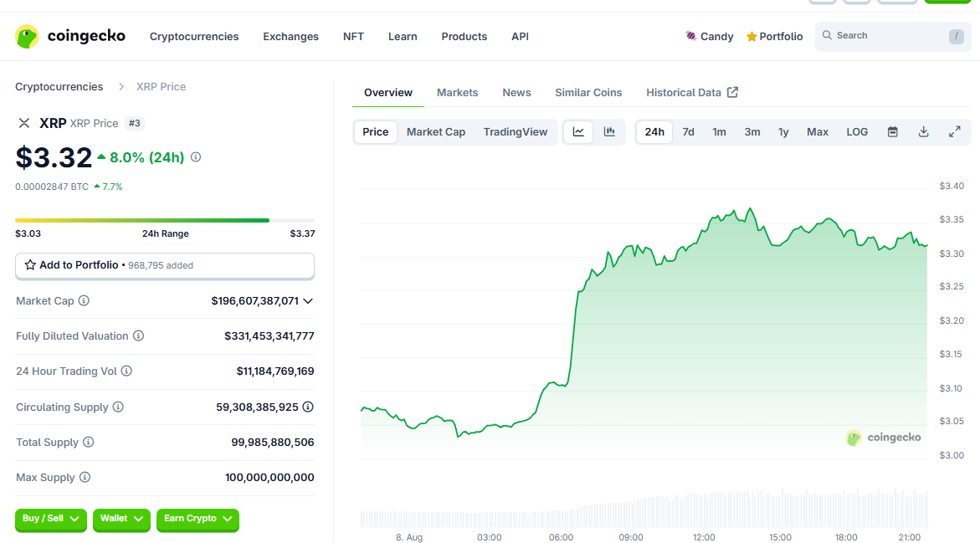This screenshot has width=980, height=543.
Task: Open the calendar date range picker
Action: pyautogui.click(x=892, y=132)
